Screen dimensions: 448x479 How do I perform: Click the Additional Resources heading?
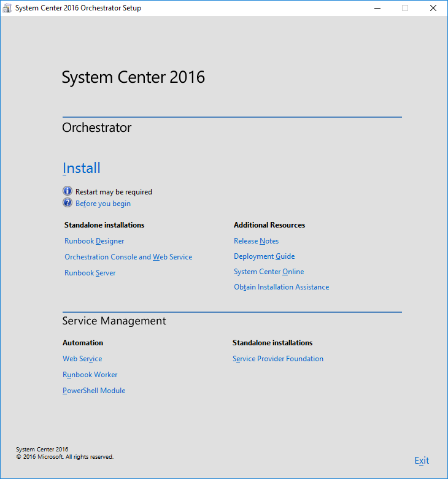pos(269,225)
